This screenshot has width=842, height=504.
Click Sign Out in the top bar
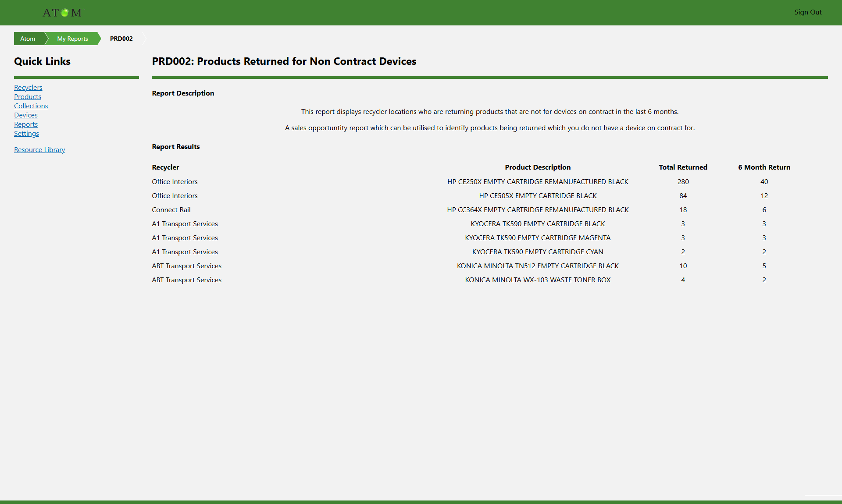(x=808, y=12)
